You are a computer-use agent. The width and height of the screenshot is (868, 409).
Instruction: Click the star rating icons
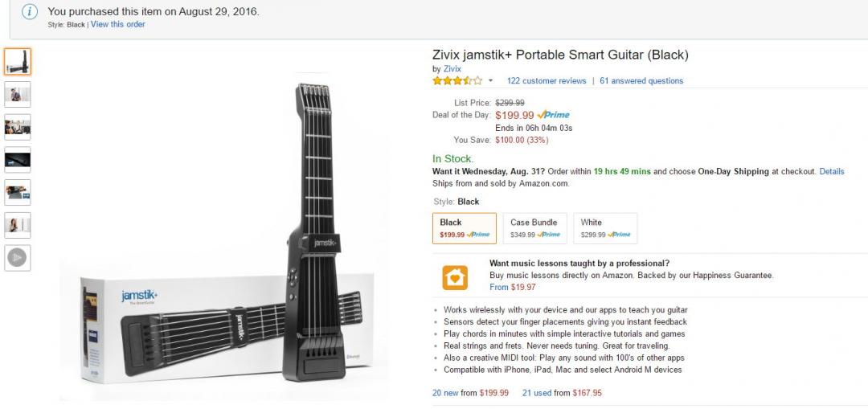[457, 80]
